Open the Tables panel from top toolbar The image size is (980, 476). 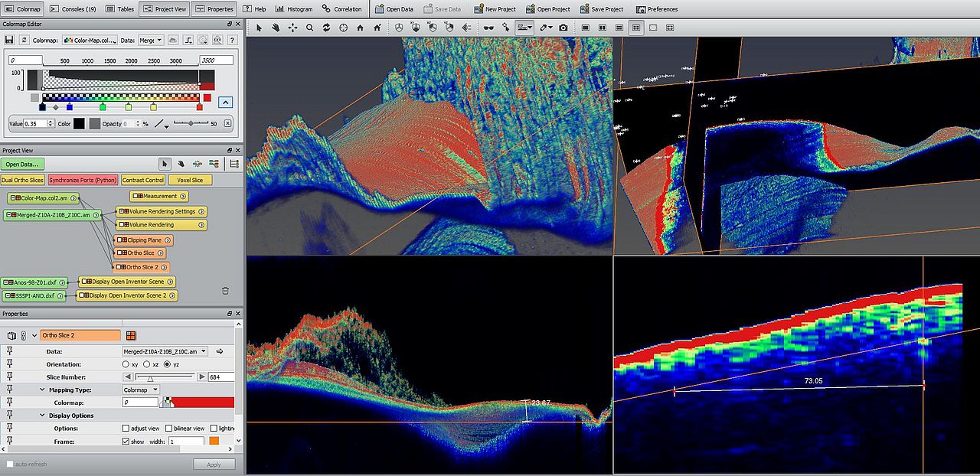tap(119, 9)
